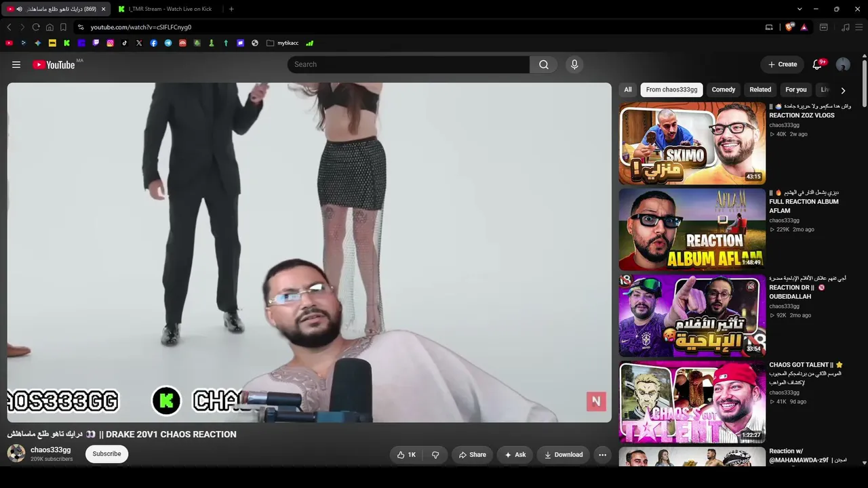Screen dimensions: 868x488
Task: Open the REACTION DR OUBEIDALLAH thumbnail
Action: point(692,315)
